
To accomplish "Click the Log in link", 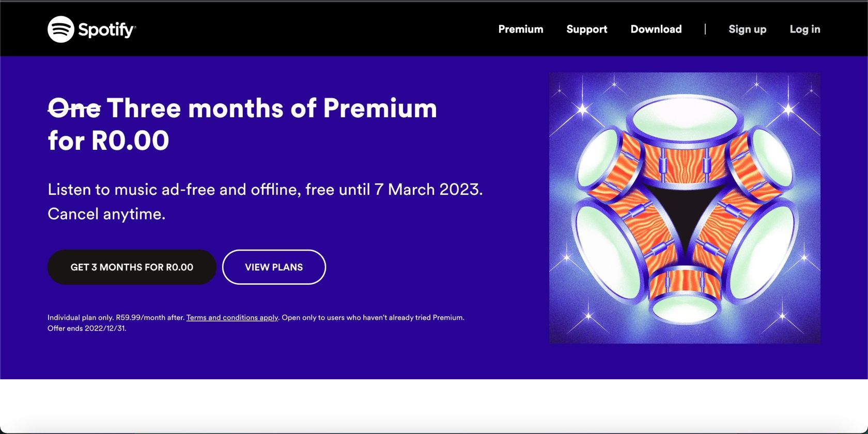I will [x=804, y=29].
